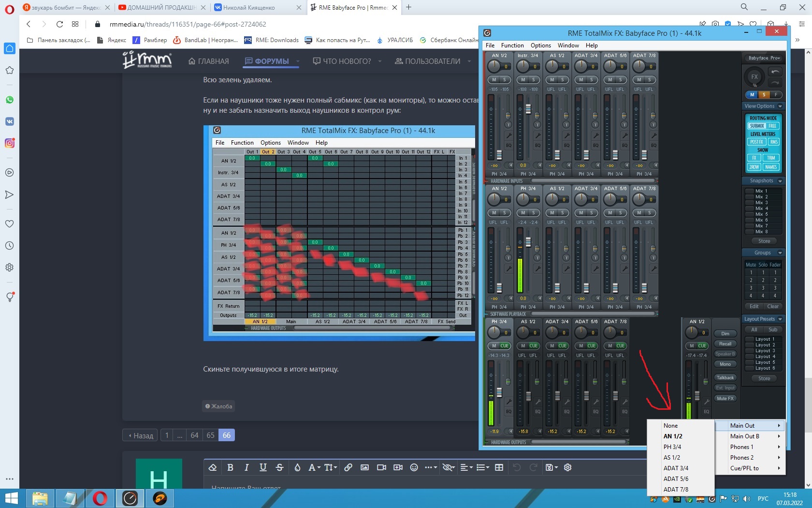Go to forum thread page 65
812x508 pixels.
pyautogui.click(x=211, y=435)
